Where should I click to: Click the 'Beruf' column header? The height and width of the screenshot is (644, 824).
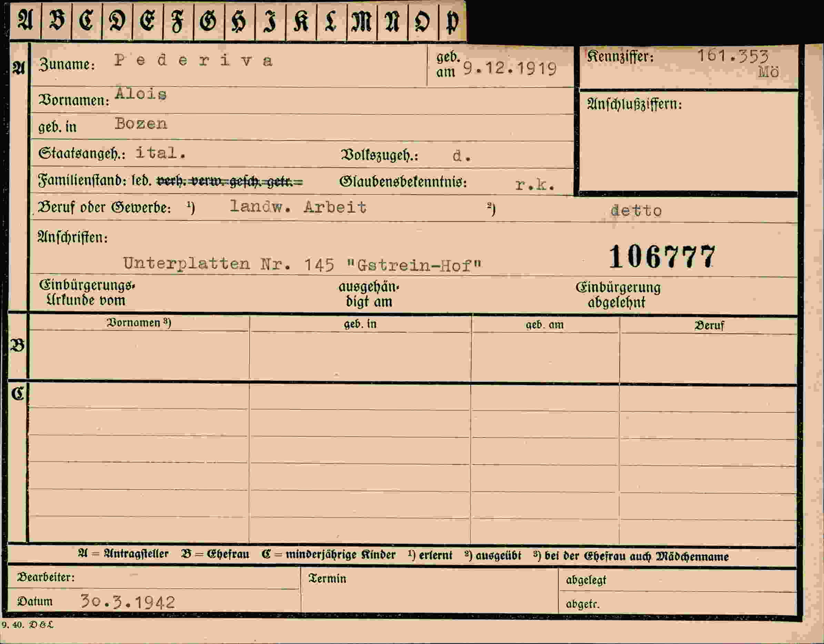coord(709,325)
